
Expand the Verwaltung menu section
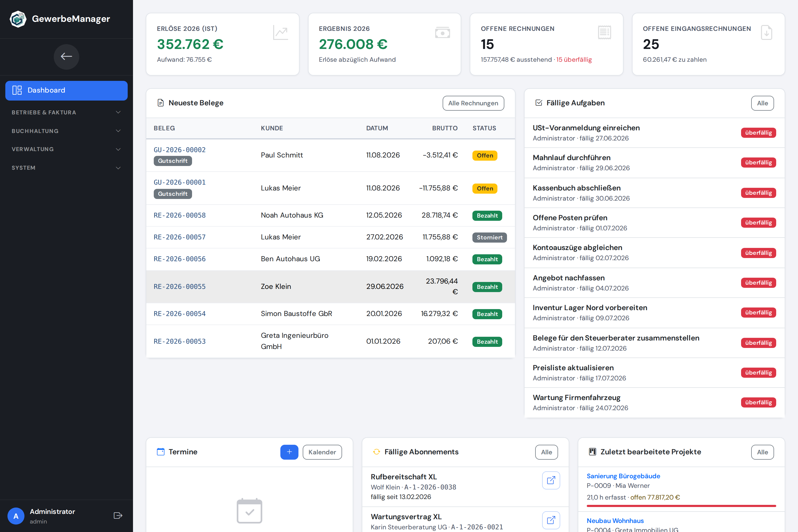(66, 149)
